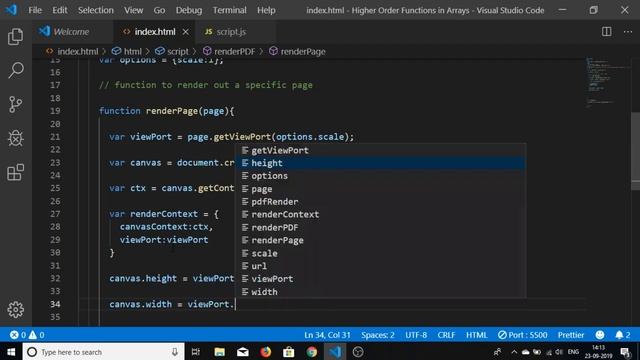Screen dimensions: 640x360
Task: Open the File menu
Action: (x=35, y=10)
